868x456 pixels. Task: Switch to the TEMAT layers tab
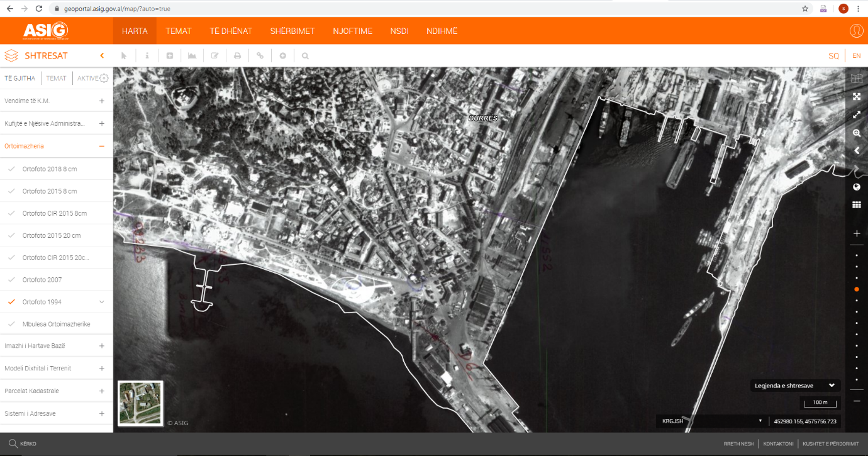[x=56, y=79]
